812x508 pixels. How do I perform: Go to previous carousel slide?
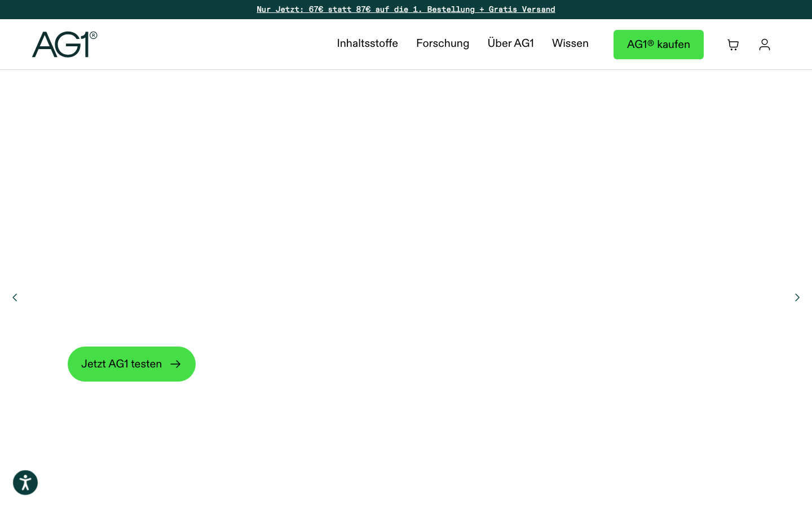point(15,297)
